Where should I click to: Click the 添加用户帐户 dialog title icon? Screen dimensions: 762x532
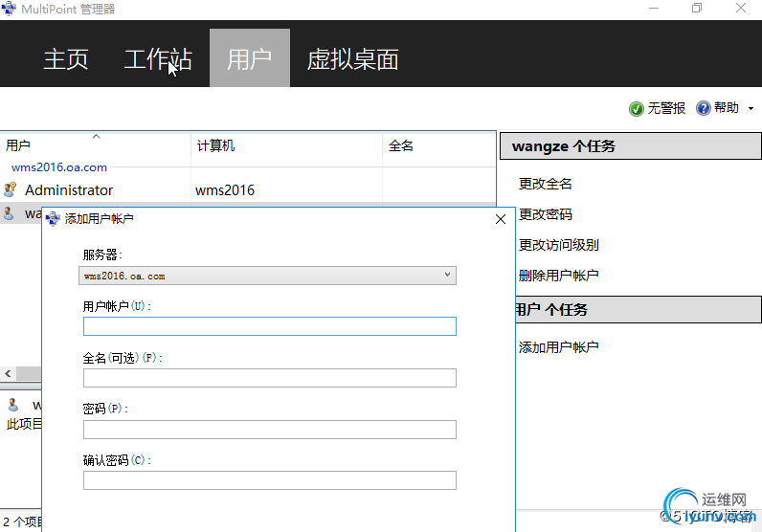53,218
